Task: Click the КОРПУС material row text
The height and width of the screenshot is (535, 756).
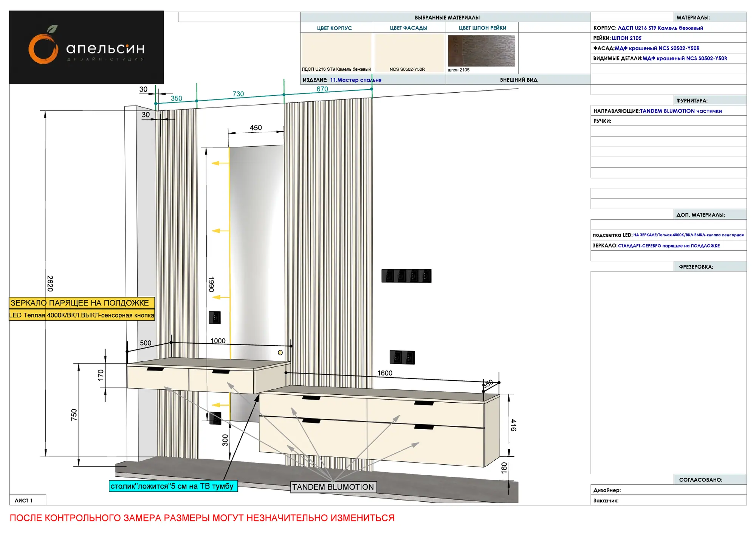Action: [648, 28]
